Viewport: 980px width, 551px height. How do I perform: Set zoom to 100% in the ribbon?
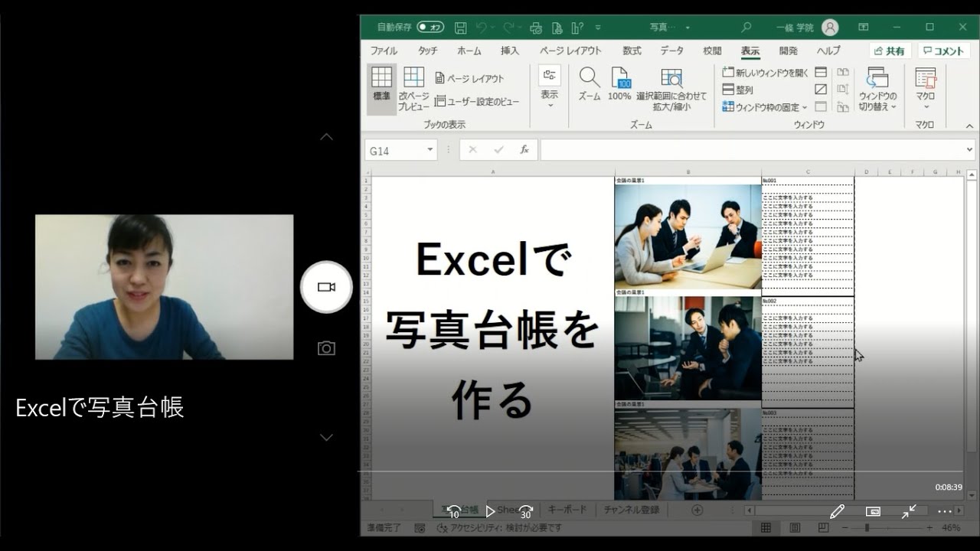click(x=619, y=85)
